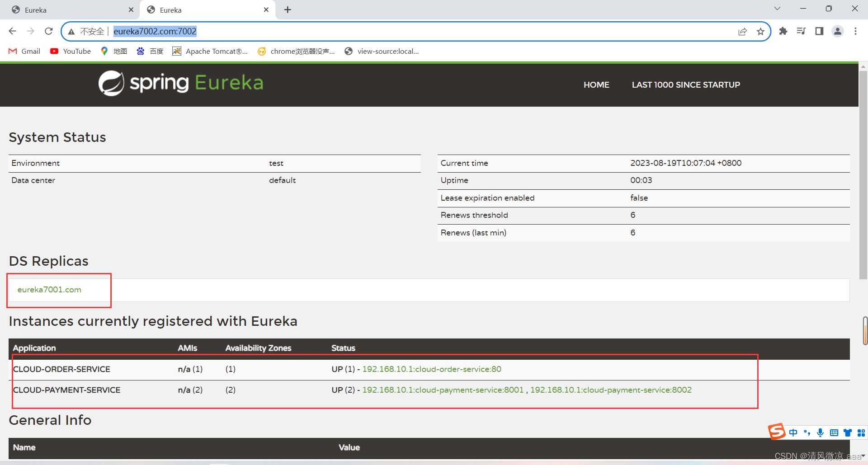Select the Environment value test

point(276,163)
